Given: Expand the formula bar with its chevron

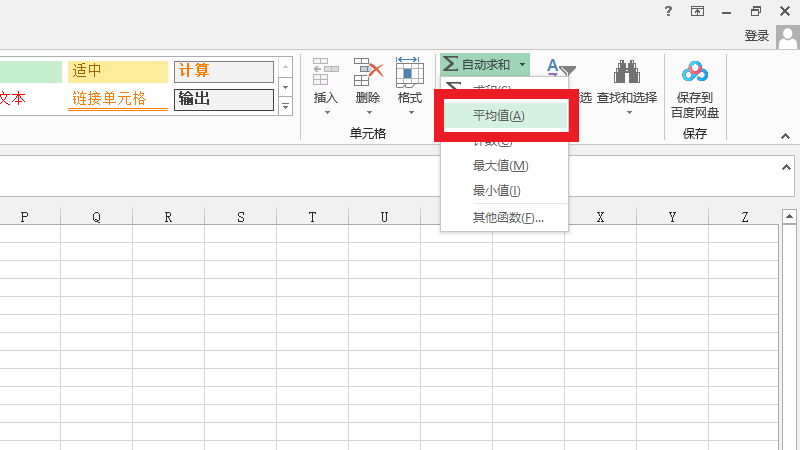Looking at the screenshot, I should coord(786,167).
